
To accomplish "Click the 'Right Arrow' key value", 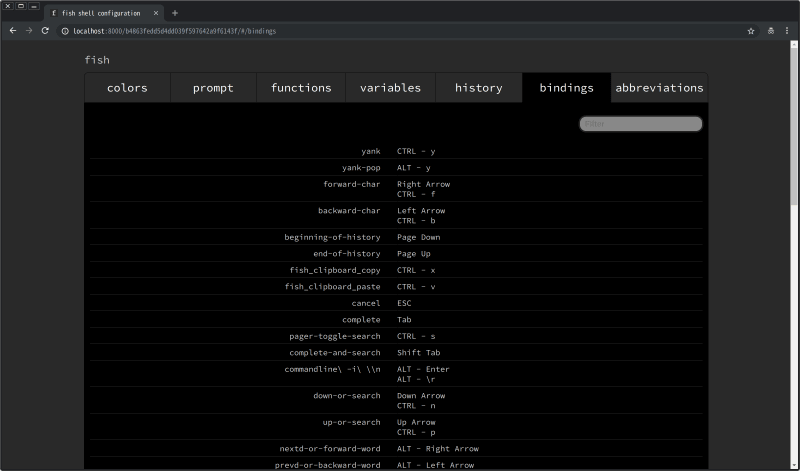I will [423, 184].
